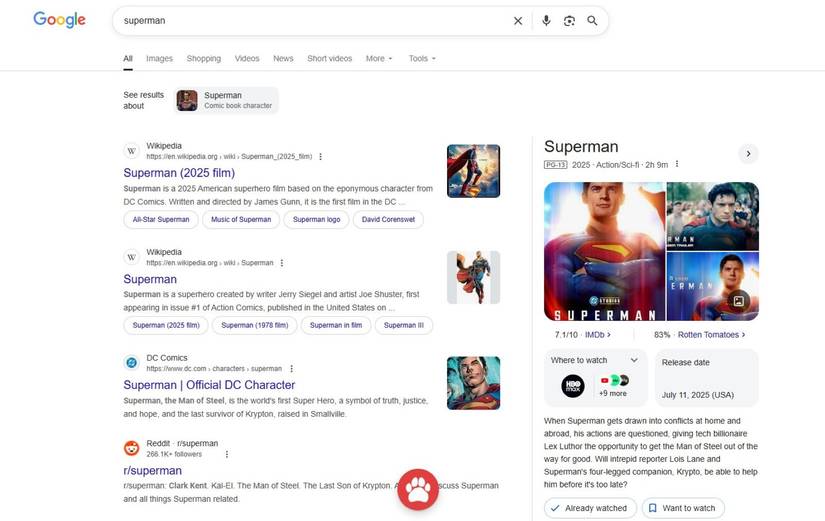Viewport: 825px width, 521px height.
Task: Open the Superman 2025 film result thumbnail
Action: (474, 171)
